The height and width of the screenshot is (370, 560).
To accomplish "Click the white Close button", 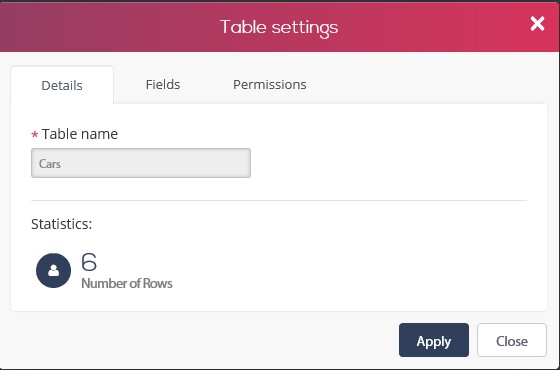I will click(512, 340).
